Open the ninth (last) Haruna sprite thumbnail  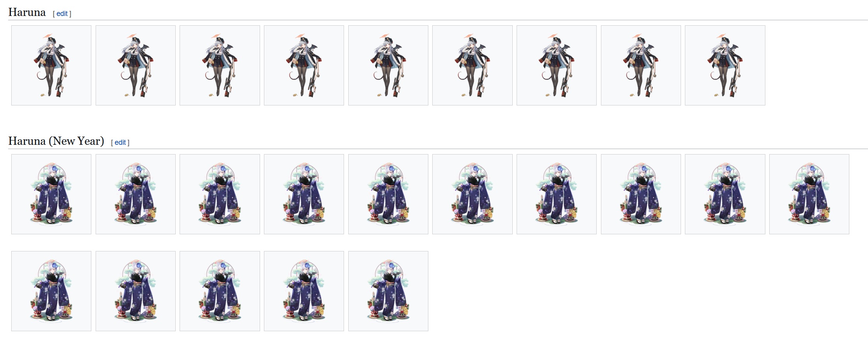click(725, 65)
